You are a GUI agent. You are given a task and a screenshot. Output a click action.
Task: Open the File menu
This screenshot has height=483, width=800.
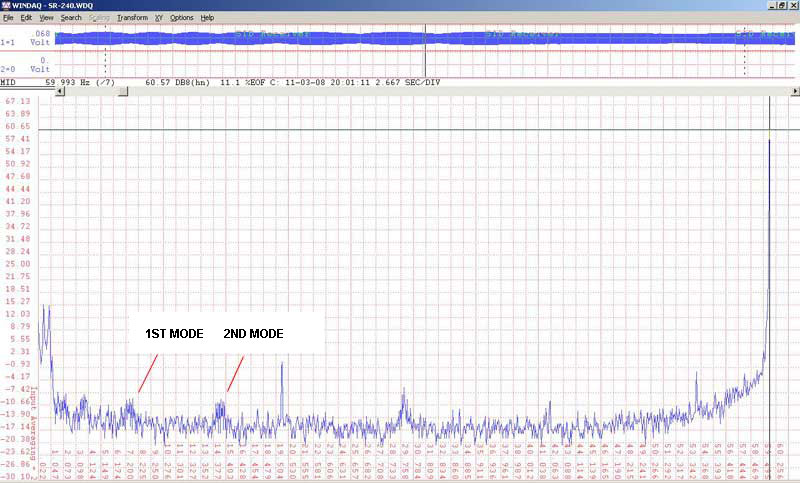[8, 17]
